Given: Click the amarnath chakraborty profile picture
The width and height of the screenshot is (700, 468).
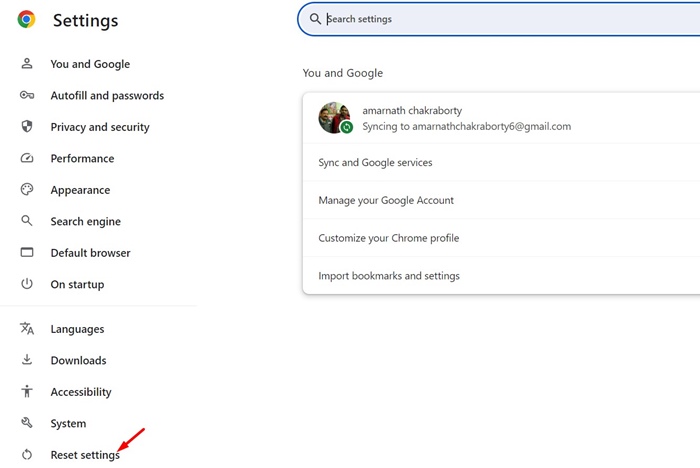Looking at the screenshot, I should [x=334, y=118].
